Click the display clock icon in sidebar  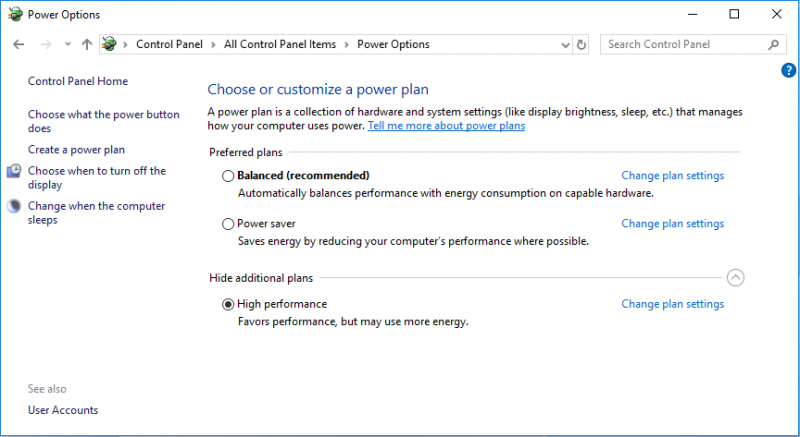click(14, 171)
